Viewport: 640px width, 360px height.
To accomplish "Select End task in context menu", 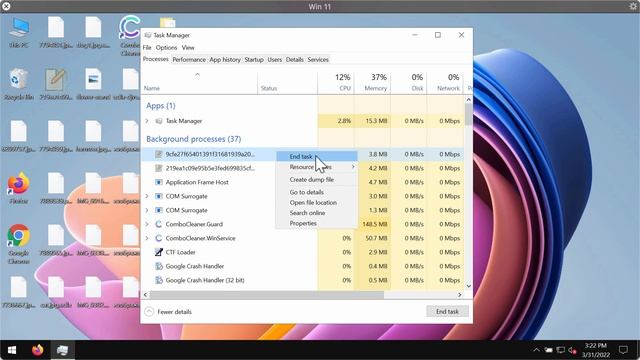I will pyautogui.click(x=317, y=156).
